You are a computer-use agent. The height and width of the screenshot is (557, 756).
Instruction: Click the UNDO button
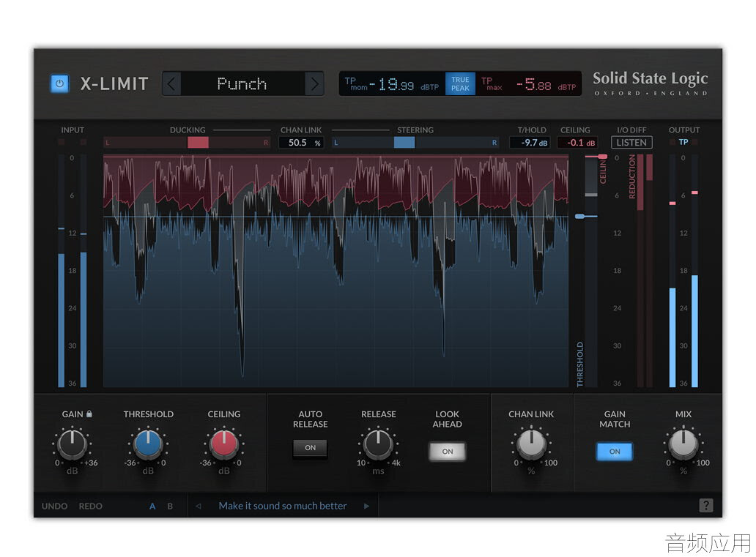pos(54,506)
